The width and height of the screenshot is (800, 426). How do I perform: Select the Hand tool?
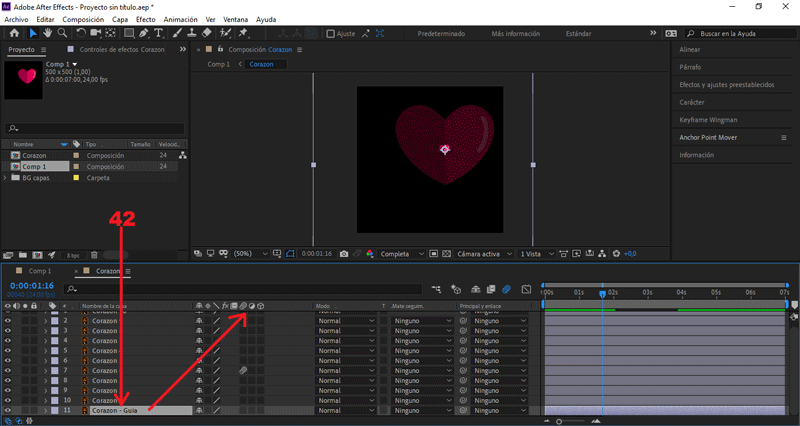46,33
